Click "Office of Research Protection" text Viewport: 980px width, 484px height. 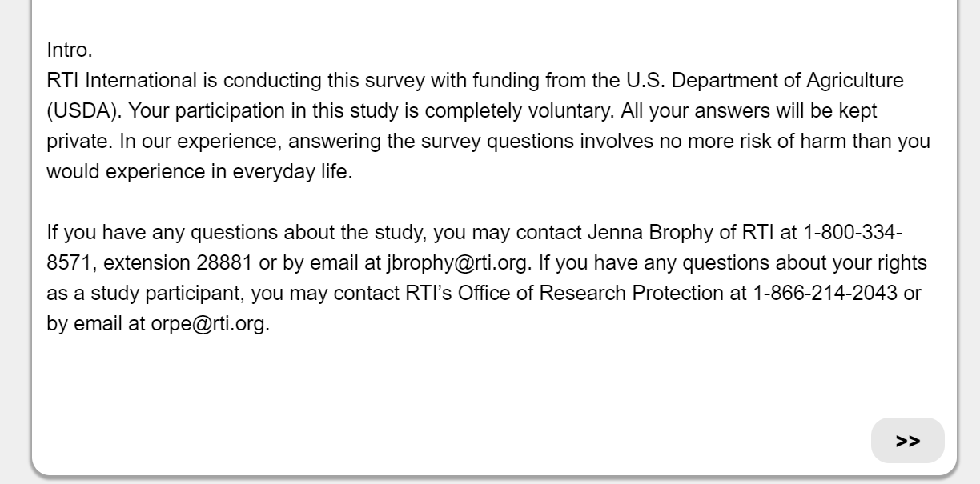coord(590,294)
